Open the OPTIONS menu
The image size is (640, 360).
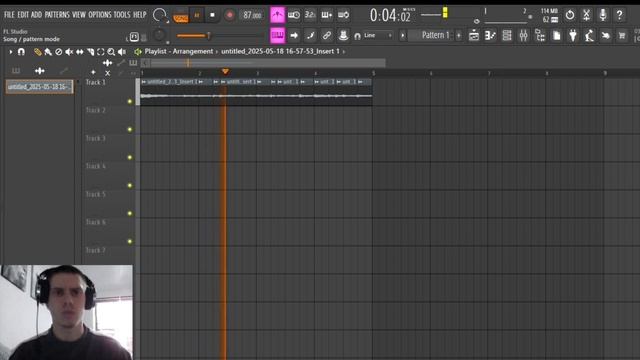pyautogui.click(x=100, y=15)
